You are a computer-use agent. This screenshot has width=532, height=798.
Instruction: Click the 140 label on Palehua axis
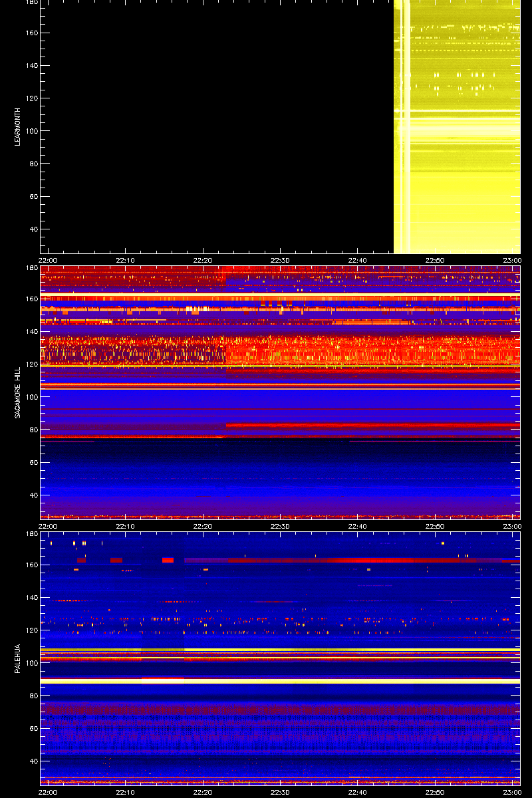coord(31,598)
